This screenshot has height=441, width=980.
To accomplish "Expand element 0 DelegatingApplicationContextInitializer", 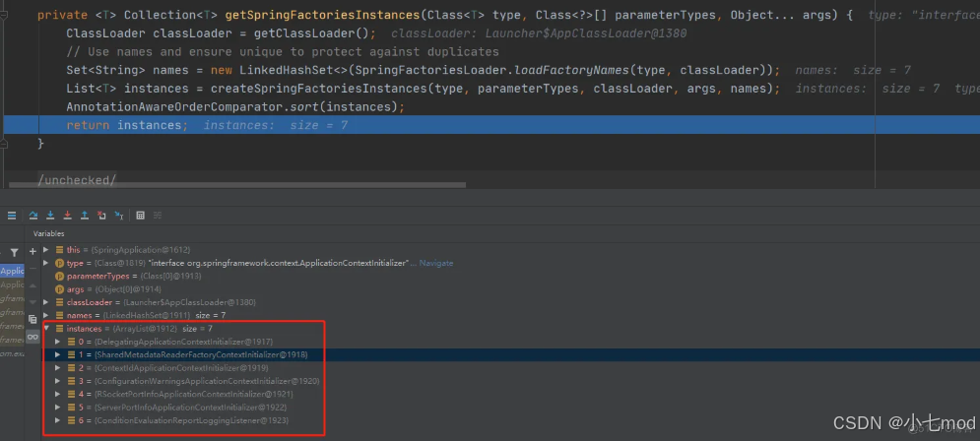I will tap(57, 342).
